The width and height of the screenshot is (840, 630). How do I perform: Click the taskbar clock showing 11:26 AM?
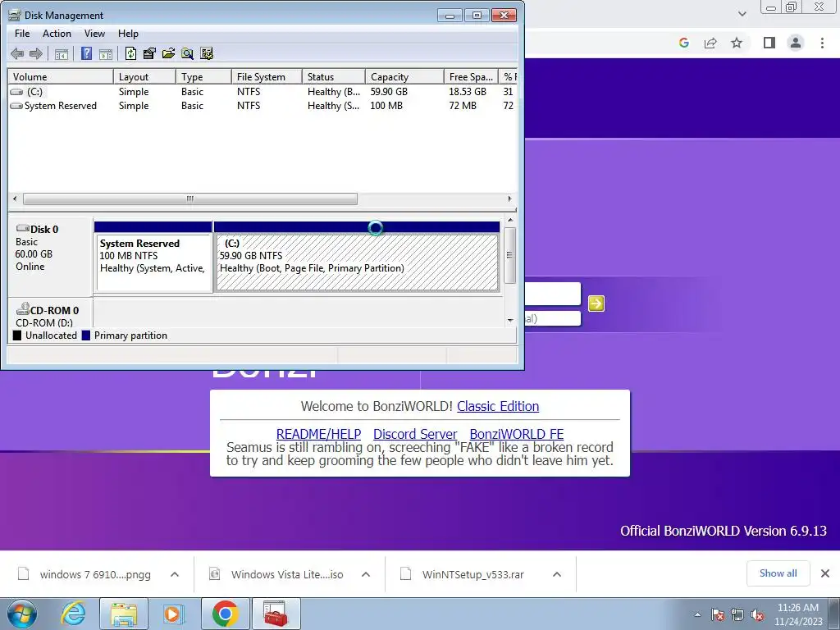(x=797, y=614)
